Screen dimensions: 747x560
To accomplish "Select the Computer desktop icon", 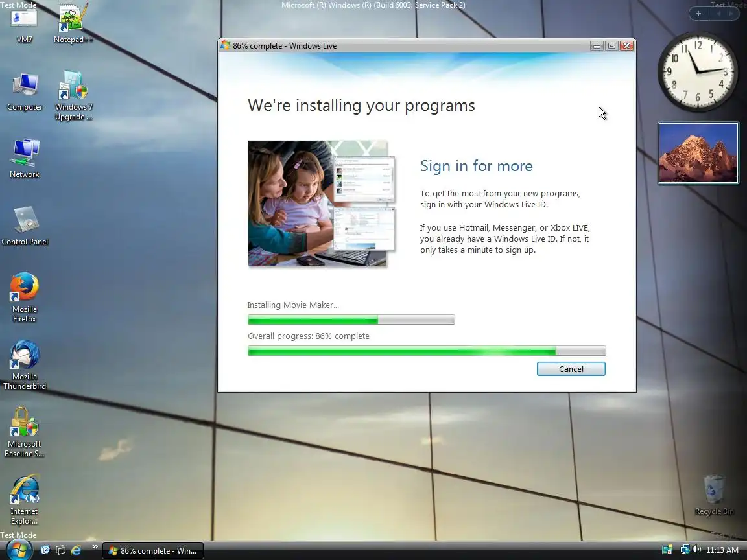I will tap(24, 93).
